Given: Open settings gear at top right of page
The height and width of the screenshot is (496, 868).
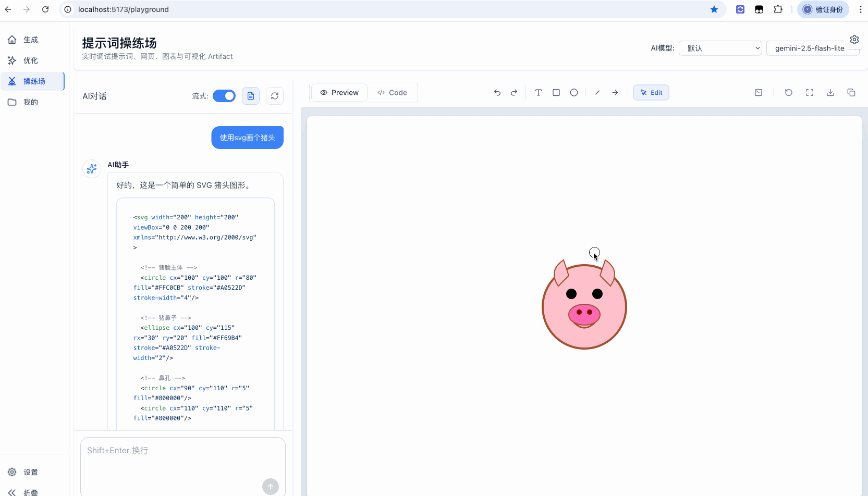Looking at the screenshot, I should pos(854,40).
